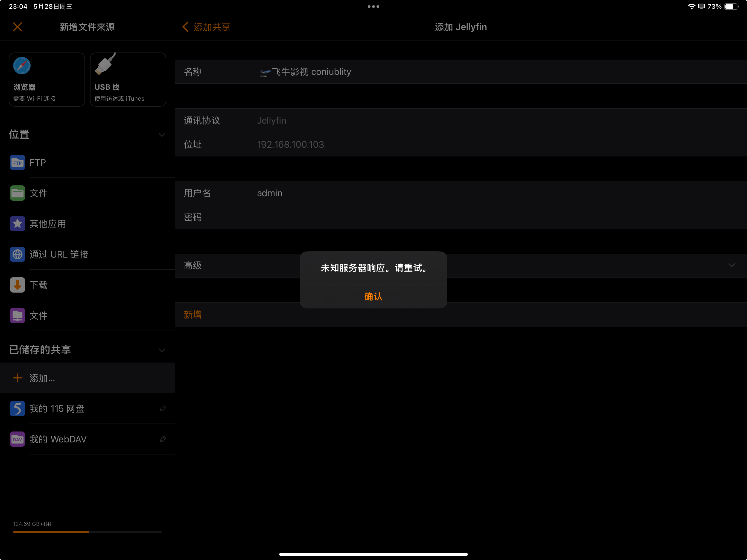Open the three-dot multitasking menu

(x=373, y=6)
